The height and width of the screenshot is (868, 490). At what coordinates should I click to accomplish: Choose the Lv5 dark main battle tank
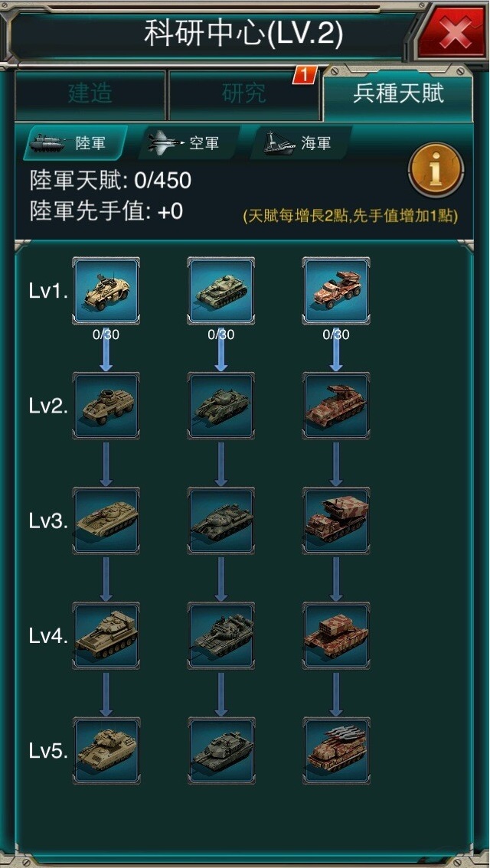[x=221, y=751]
